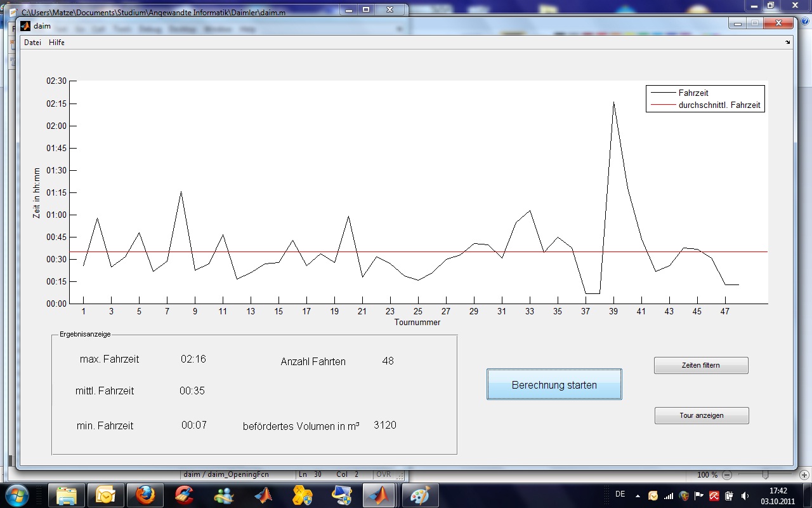Launch Paint from the taskbar palette icon
Screen dimensions: 812x508
click(x=419, y=495)
